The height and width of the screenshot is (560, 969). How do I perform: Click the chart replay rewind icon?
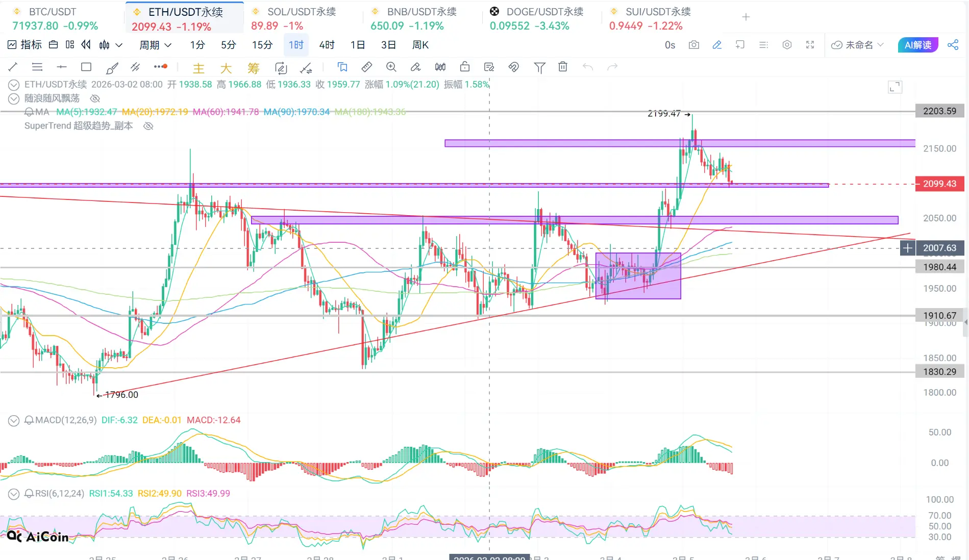tap(86, 45)
